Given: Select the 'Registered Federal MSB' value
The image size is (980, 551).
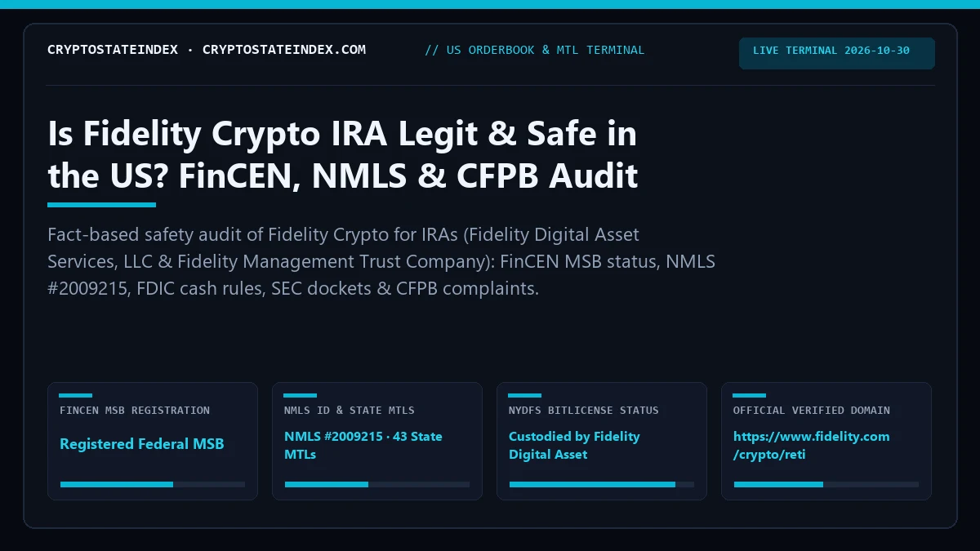Looking at the screenshot, I should (142, 444).
